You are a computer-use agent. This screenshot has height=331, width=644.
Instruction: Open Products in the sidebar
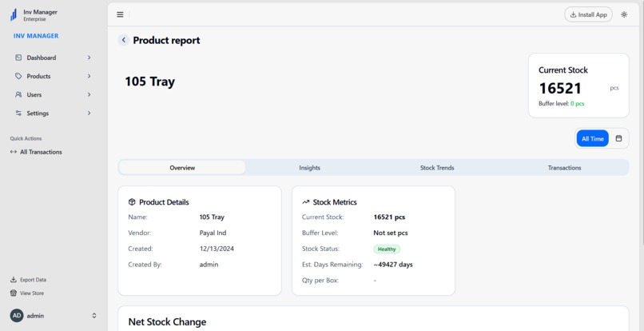(54, 76)
